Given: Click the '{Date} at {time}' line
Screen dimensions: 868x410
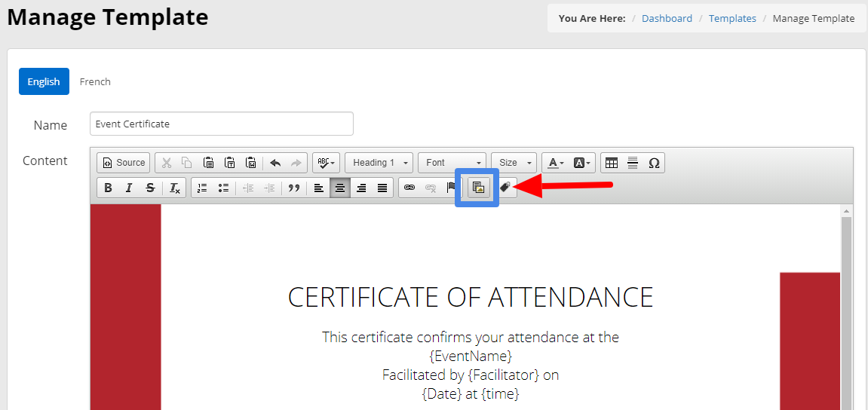Looking at the screenshot, I should (471, 394).
